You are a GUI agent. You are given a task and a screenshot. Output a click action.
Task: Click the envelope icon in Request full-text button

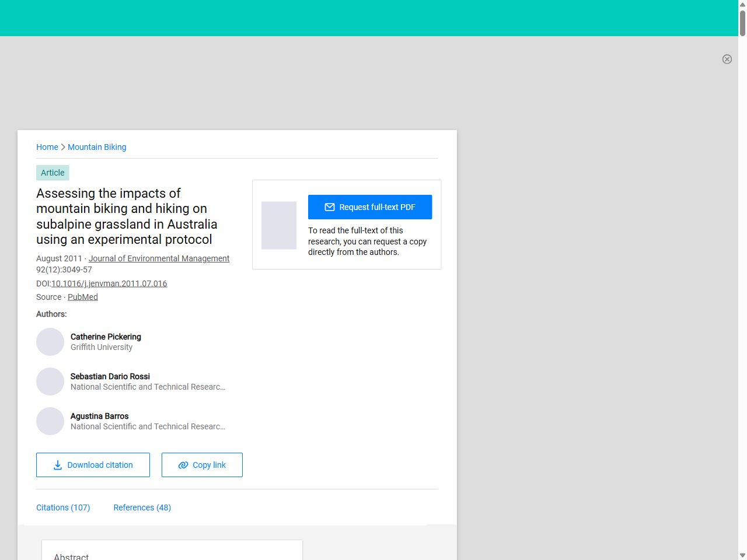point(330,207)
